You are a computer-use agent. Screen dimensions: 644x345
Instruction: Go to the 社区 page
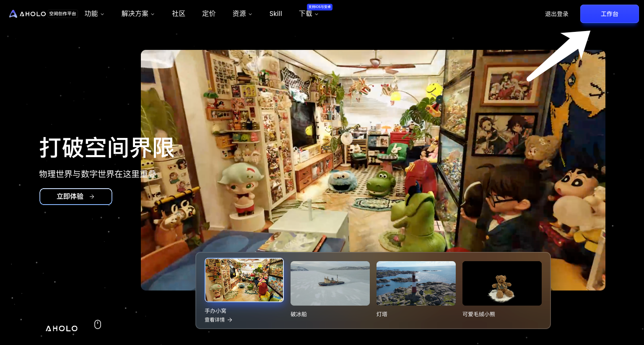[179, 14]
